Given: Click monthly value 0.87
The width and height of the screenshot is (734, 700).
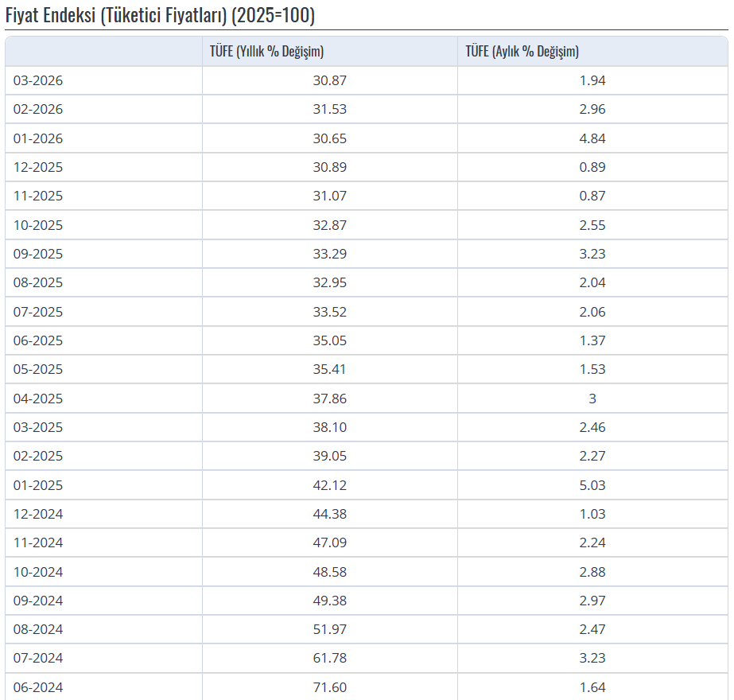Looking at the screenshot, I should (x=592, y=196).
